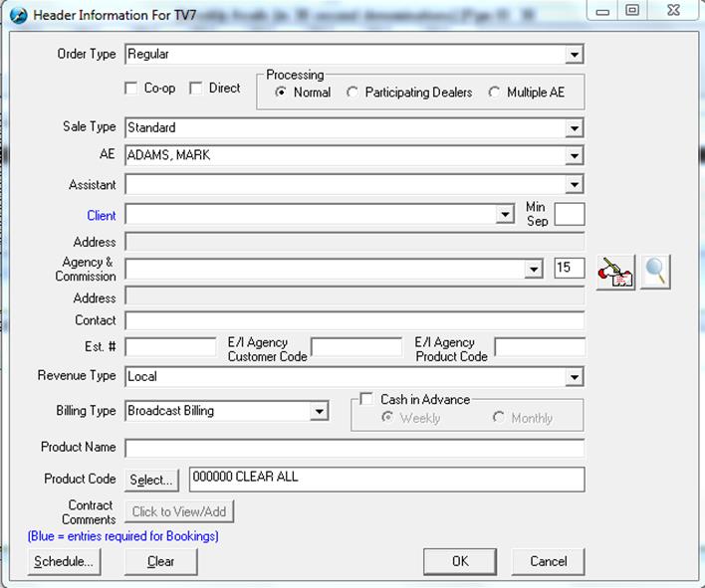Check the Direct checkbox
This screenshot has width=705, height=588.
point(196,89)
